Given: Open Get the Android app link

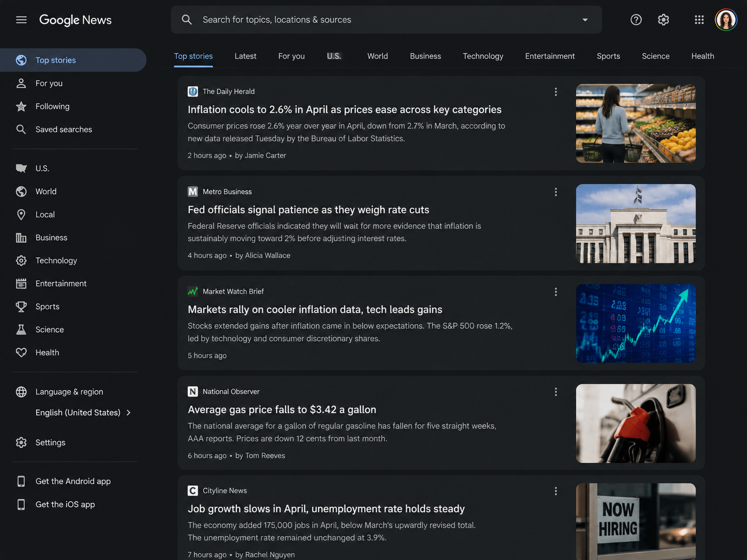Looking at the screenshot, I should click(x=73, y=481).
